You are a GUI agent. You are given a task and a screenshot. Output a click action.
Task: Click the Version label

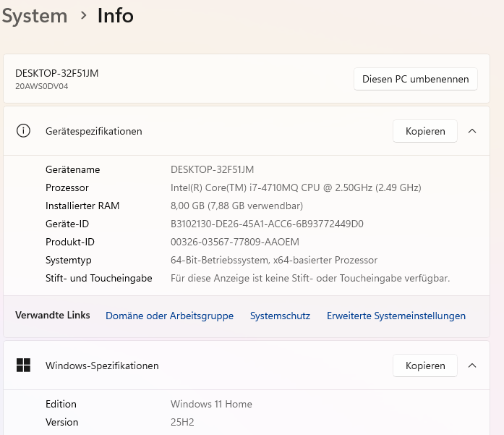(x=61, y=422)
